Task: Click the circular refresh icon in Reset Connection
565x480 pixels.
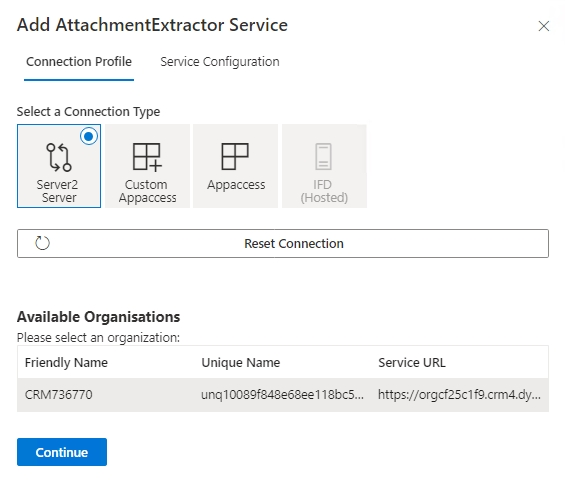Action: tap(42, 243)
